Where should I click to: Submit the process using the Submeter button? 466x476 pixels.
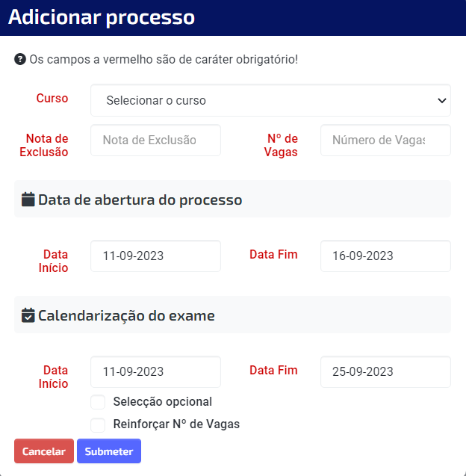(109, 451)
